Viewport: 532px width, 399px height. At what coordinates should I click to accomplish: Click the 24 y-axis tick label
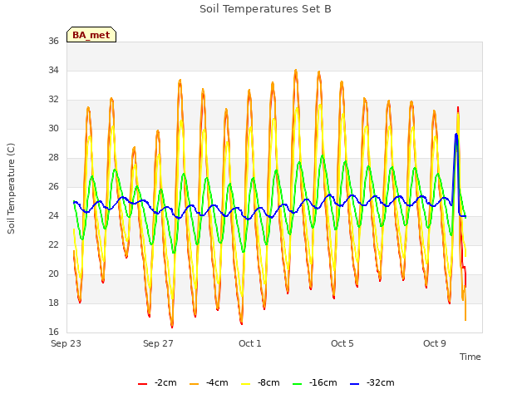pos(53,216)
